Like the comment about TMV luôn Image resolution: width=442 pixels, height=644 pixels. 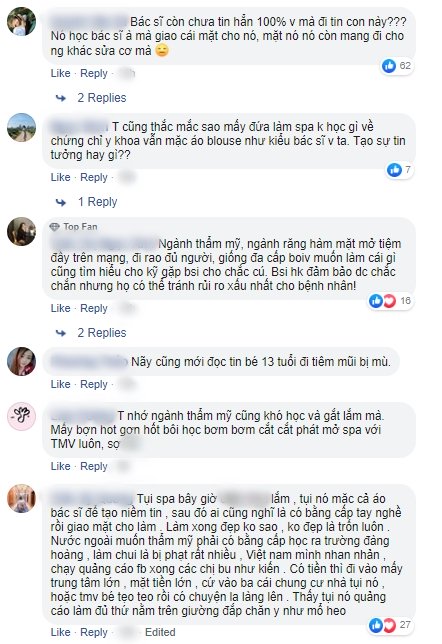coord(60,467)
